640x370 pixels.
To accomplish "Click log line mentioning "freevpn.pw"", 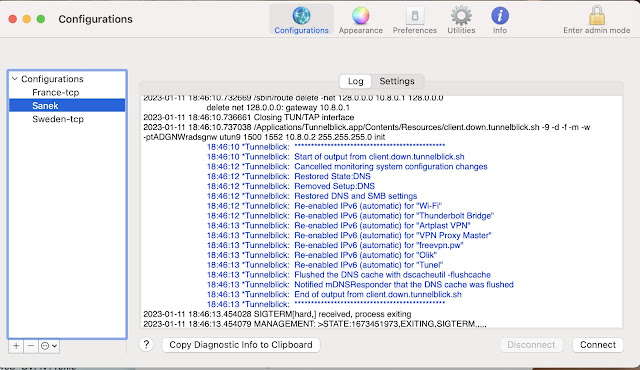I will pyautogui.click(x=335, y=245).
